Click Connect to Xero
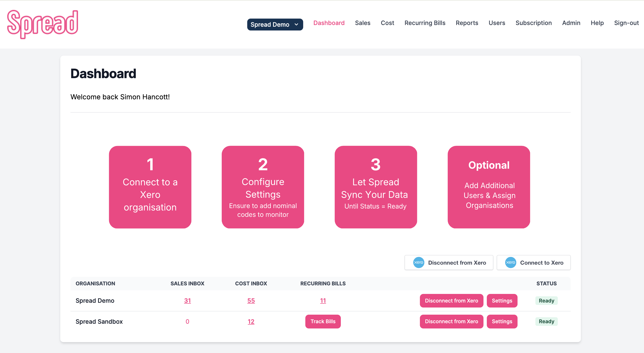Screen dimensions: 644x353 point(534,262)
